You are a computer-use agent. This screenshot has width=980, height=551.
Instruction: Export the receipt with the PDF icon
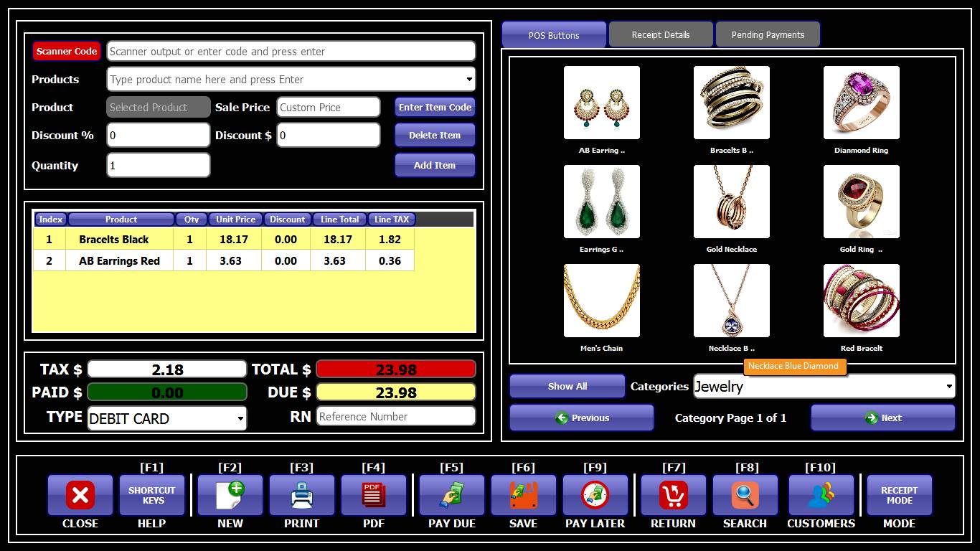[374, 495]
